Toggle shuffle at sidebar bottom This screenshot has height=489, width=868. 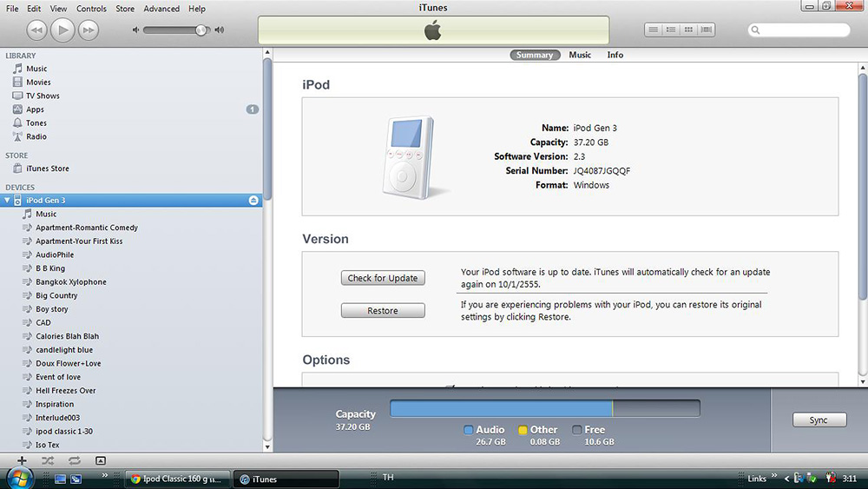(x=48, y=460)
